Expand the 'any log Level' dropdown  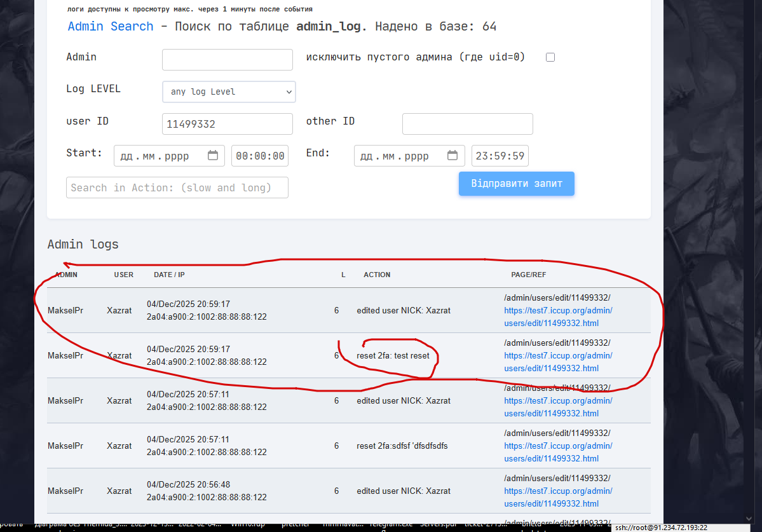pyautogui.click(x=229, y=92)
